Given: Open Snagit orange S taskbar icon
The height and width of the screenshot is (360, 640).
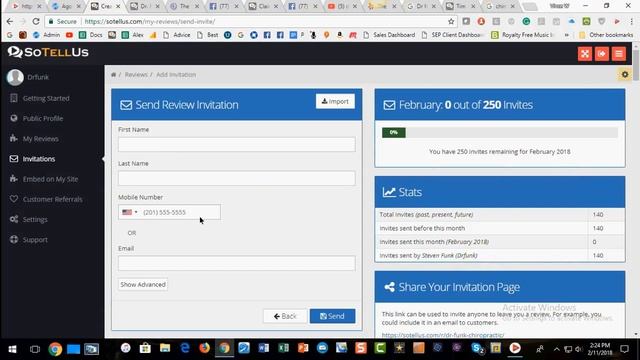Looking at the screenshot, I should pos(360,348).
